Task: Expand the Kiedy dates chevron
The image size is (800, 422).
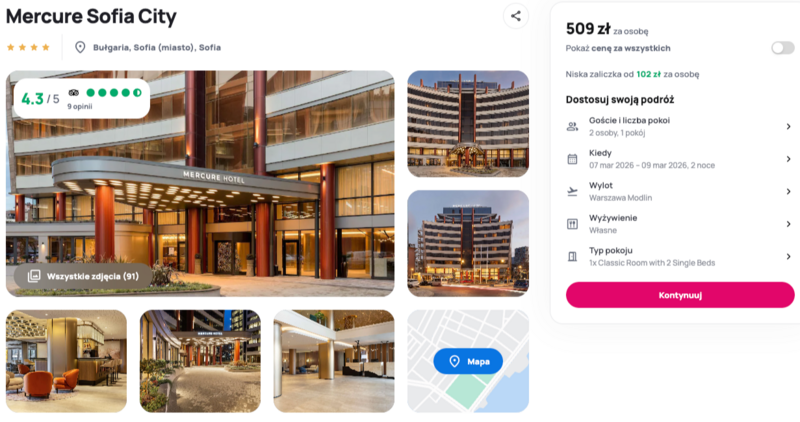Action: pos(788,159)
